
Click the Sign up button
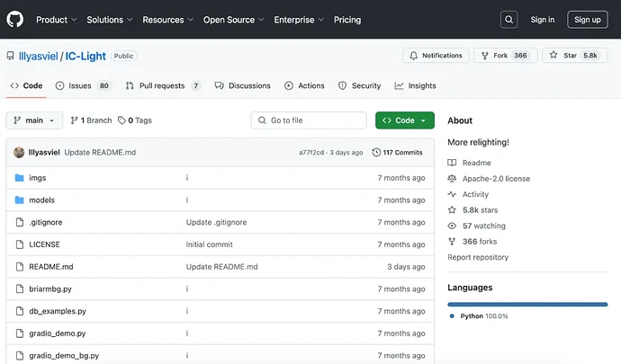click(587, 19)
